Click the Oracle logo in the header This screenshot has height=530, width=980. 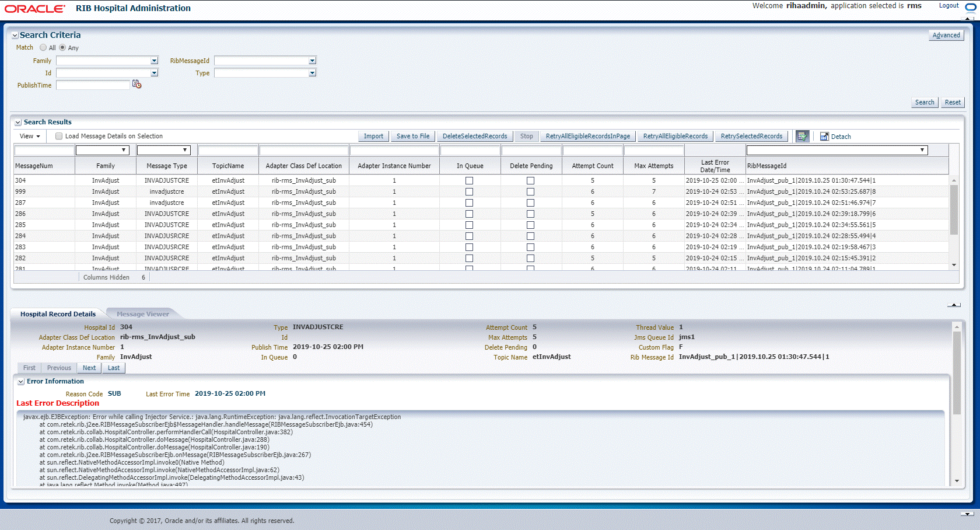[x=35, y=8]
